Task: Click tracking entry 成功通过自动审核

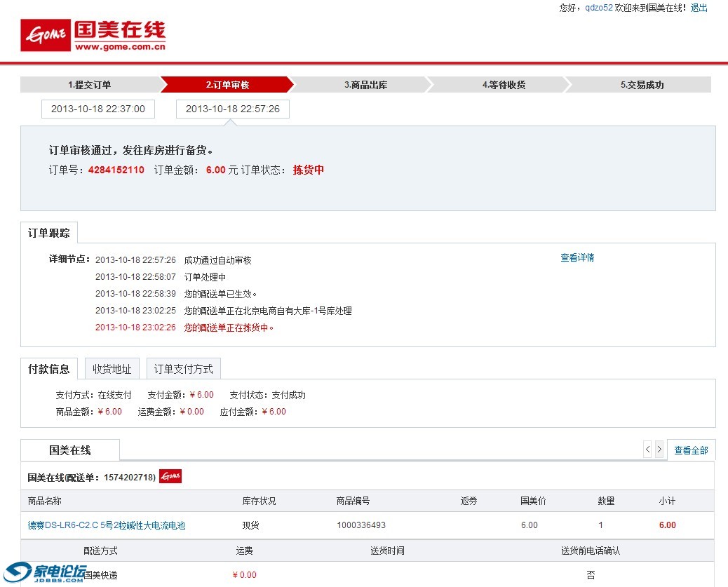Action: (x=217, y=260)
